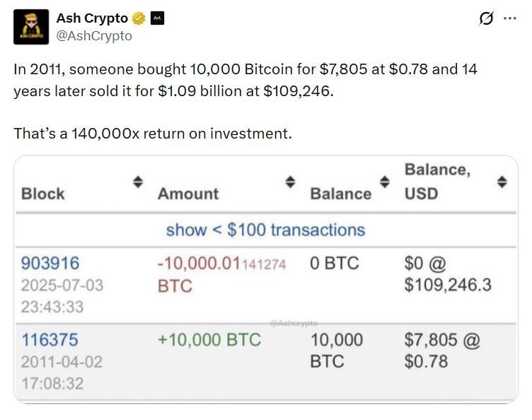Sort using the Balance column arrows

[x=384, y=182]
